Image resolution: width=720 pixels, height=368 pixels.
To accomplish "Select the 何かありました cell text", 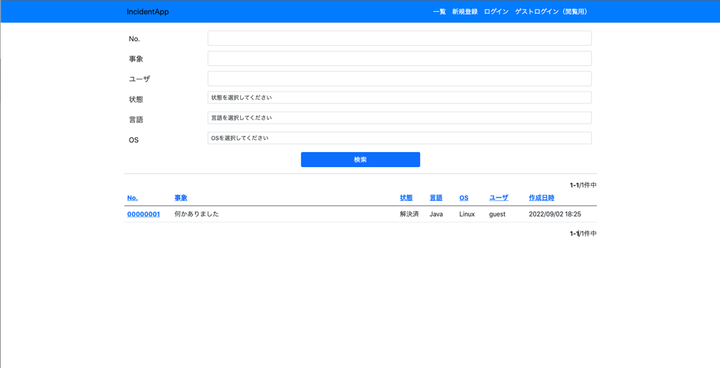I will tap(197, 214).
